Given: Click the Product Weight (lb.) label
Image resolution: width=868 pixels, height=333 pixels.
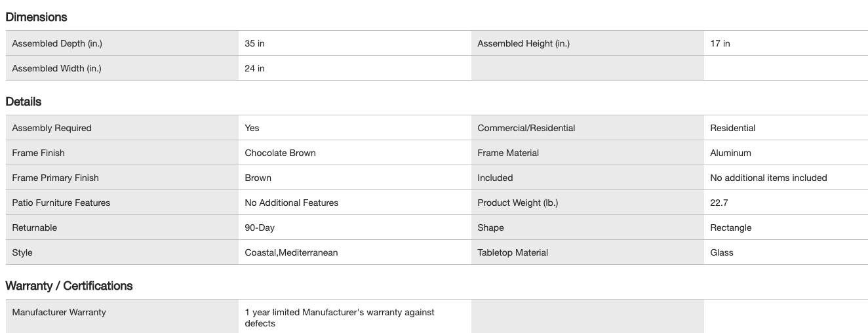Looking at the screenshot, I should coord(517,203).
